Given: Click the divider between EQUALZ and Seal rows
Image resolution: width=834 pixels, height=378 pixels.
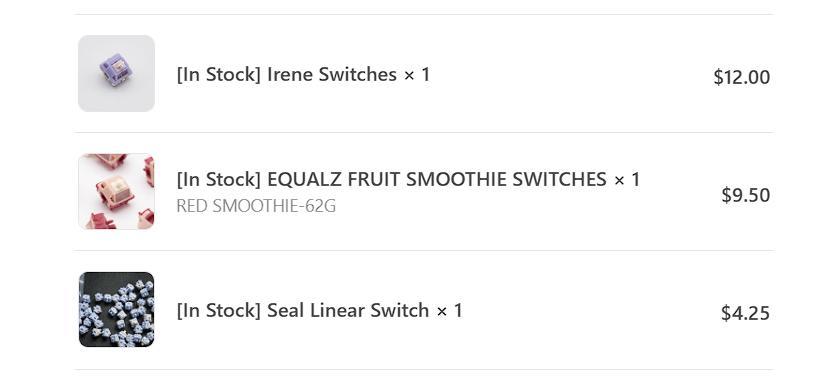Looking at the screenshot, I should (x=424, y=250).
